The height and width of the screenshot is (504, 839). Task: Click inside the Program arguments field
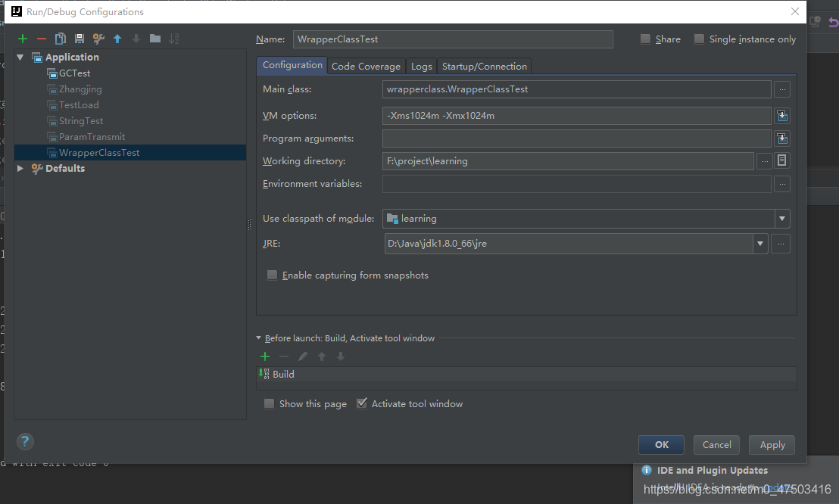click(576, 138)
